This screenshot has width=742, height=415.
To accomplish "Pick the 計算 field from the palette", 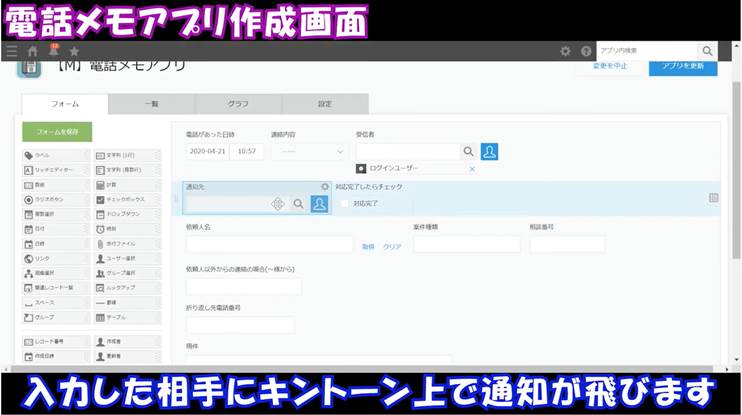I will [x=127, y=185].
